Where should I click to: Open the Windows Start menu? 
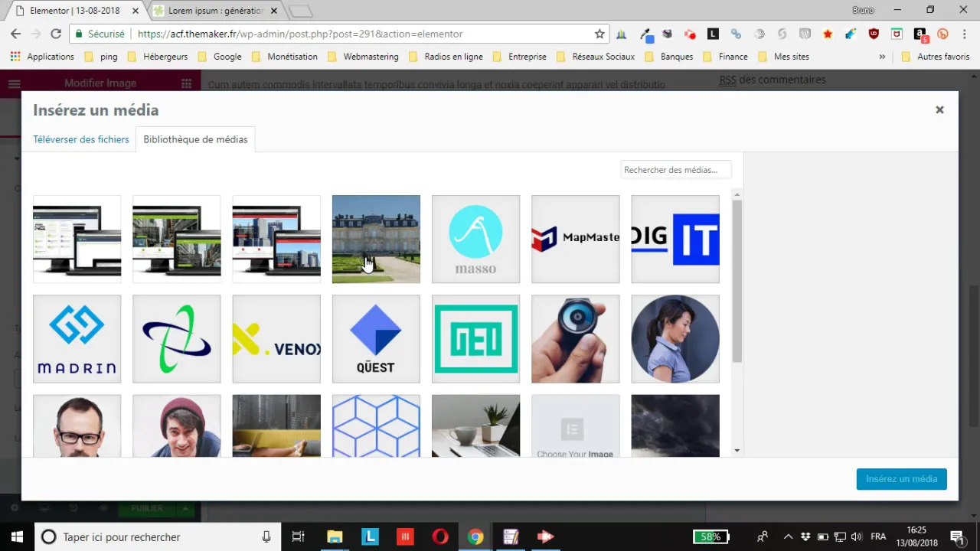click(x=17, y=536)
